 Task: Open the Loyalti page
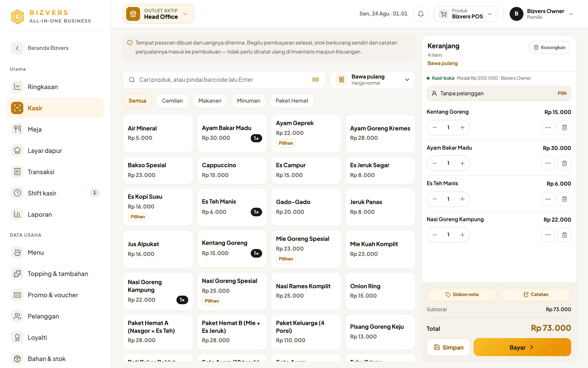click(x=55, y=338)
